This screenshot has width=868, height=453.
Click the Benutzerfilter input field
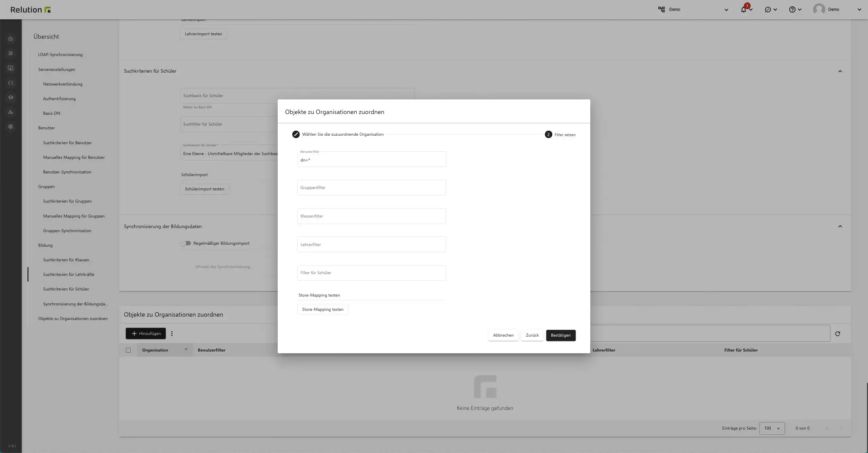(372, 159)
